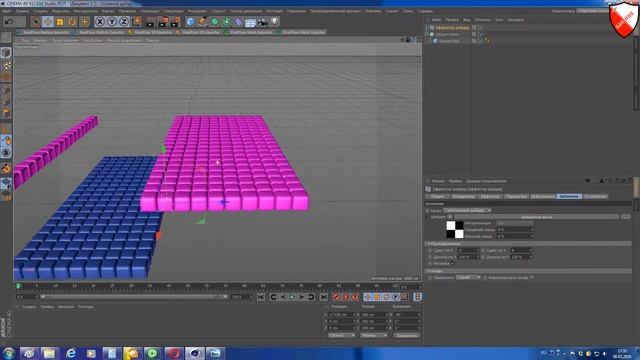Open Internet Explorer from the taskbar
Viewport: 640px width, 360px height.
(x=71, y=353)
